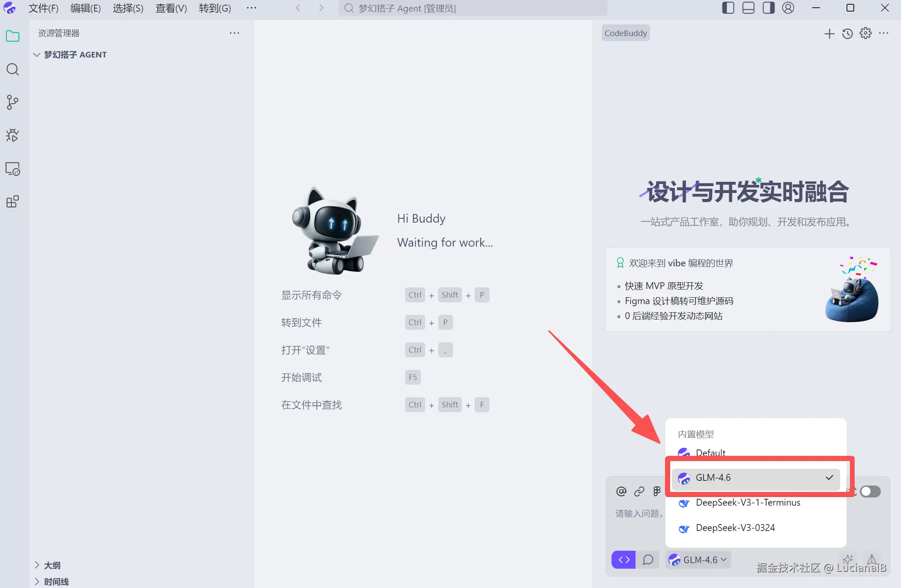Image resolution: width=901 pixels, height=588 pixels.
Task: Click the CodeBuddy panel tab
Action: (x=626, y=33)
